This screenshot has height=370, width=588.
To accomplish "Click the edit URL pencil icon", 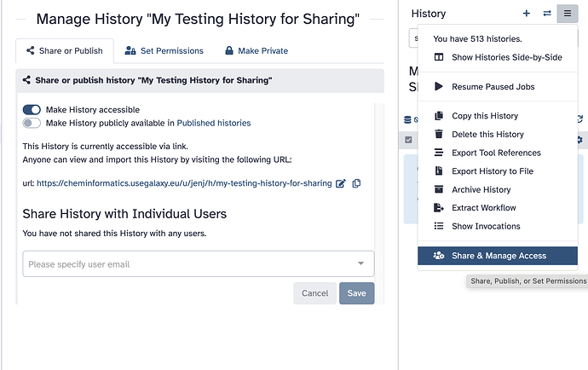I will [341, 183].
